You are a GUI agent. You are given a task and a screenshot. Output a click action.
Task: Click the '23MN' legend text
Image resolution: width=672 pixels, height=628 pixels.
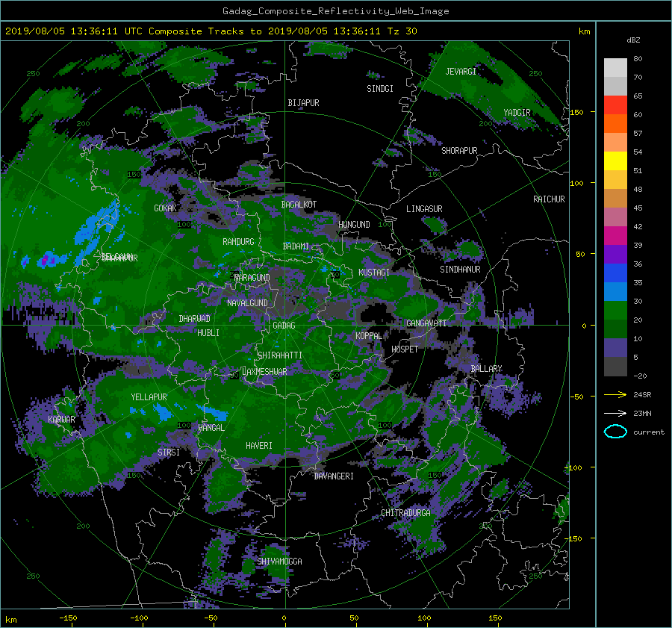coord(642,413)
